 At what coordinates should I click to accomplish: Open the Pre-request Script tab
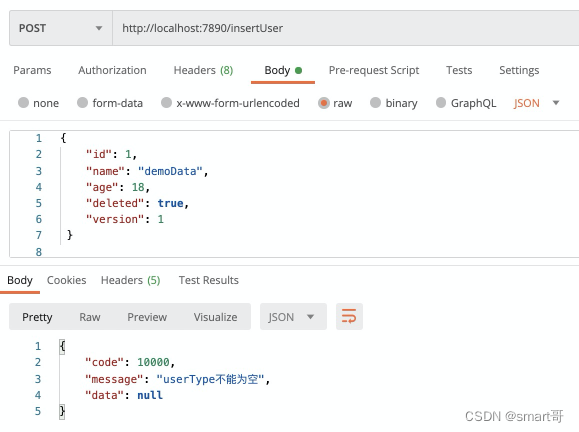tap(374, 70)
